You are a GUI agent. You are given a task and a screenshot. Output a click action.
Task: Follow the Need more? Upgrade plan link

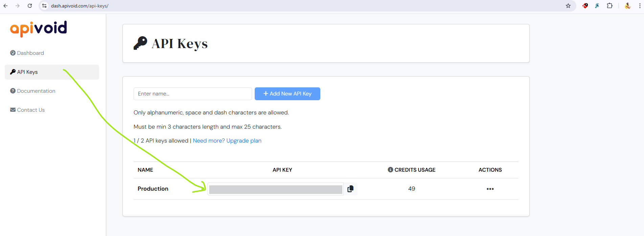point(227,141)
